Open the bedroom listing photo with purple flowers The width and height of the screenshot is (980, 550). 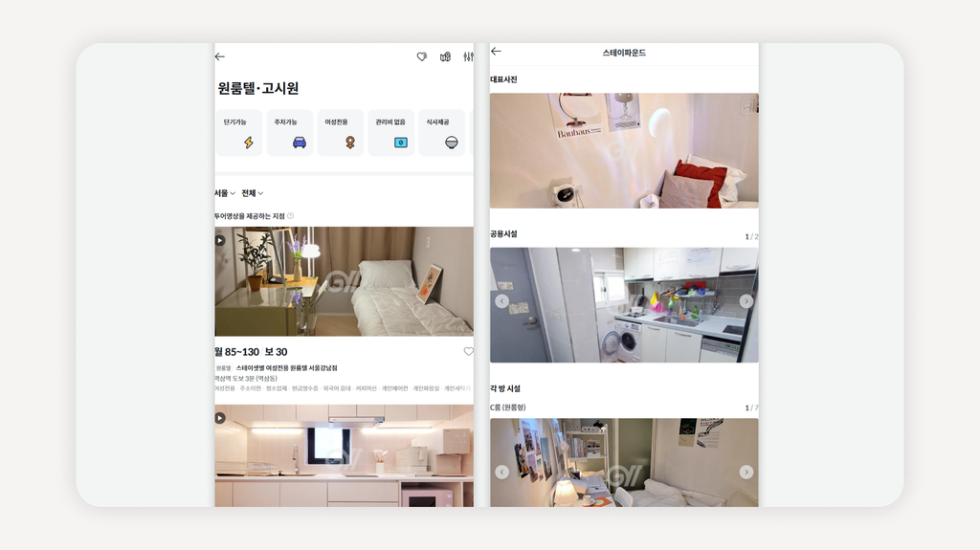345,281
